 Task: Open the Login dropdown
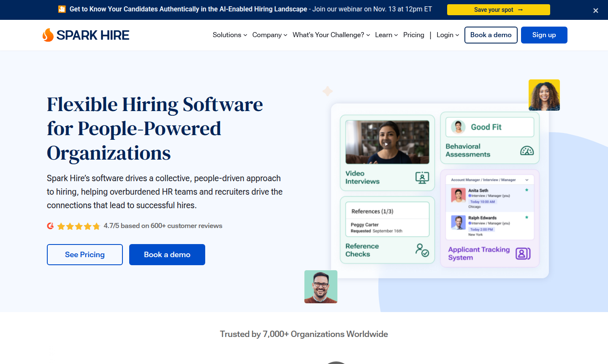[x=448, y=35]
